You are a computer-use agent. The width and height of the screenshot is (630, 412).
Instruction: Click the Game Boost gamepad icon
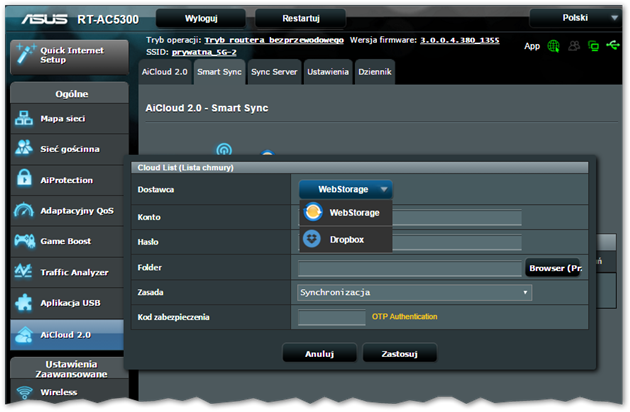click(x=25, y=241)
